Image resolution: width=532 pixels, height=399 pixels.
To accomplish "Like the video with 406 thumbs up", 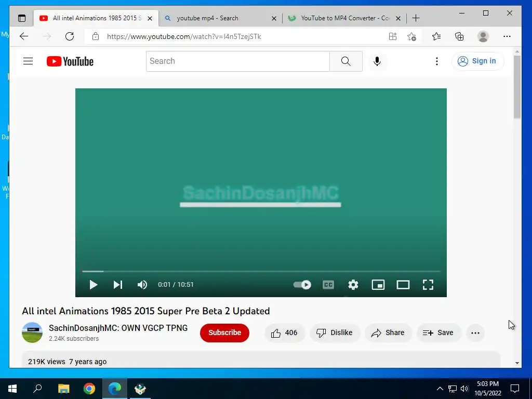I will click(284, 333).
